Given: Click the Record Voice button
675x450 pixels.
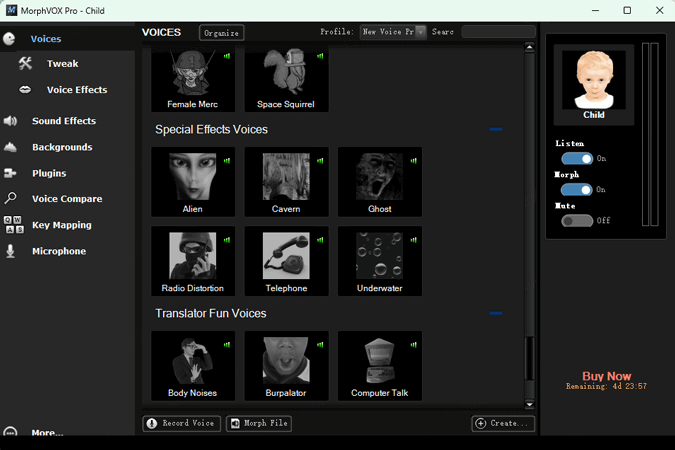Looking at the screenshot, I should [181, 423].
